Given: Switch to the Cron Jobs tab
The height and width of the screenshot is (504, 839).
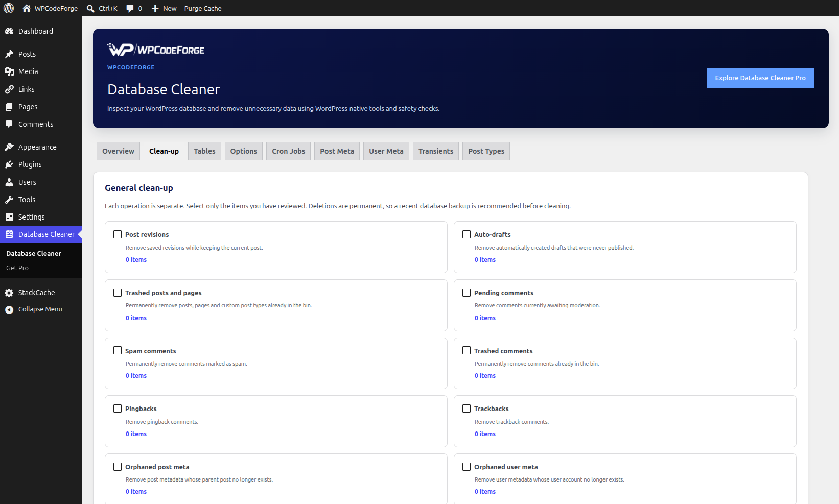Looking at the screenshot, I should pyautogui.click(x=289, y=151).
